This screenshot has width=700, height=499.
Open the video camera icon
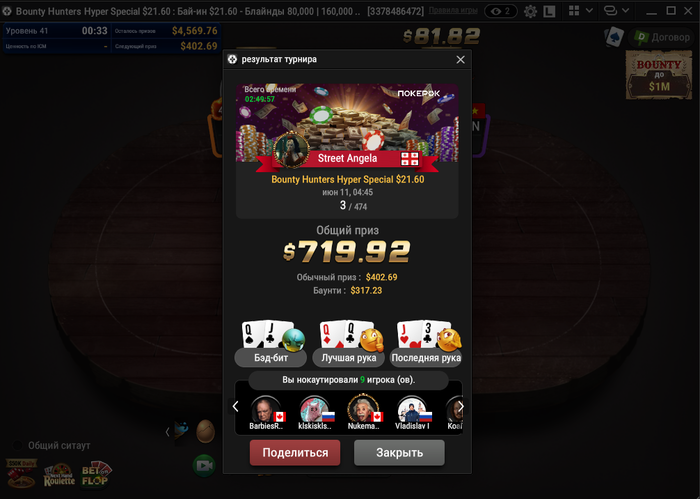204,466
